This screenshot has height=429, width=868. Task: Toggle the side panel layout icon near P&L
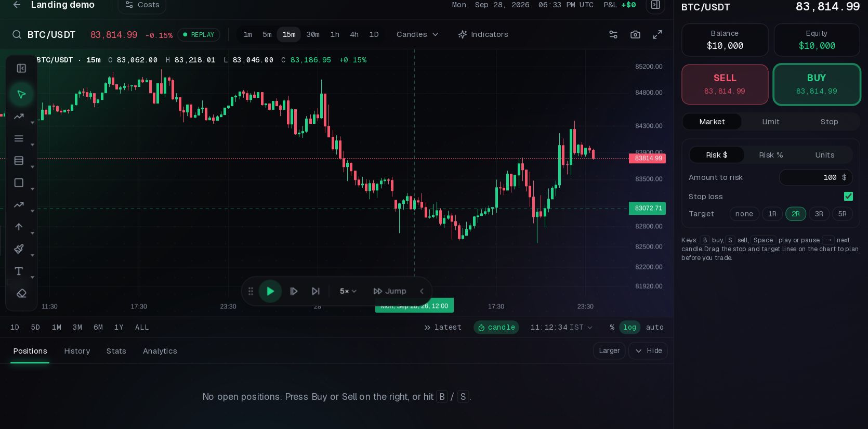pos(655,5)
